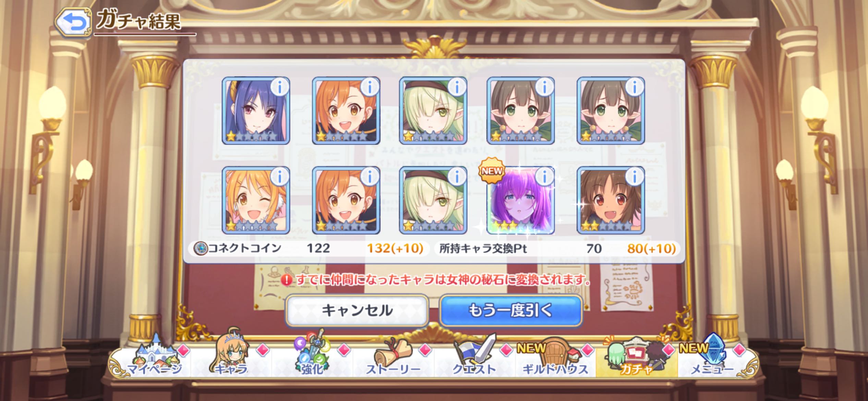Image resolution: width=868 pixels, height=401 pixels.
Task: Select the blue-haired character portrait
Action: (x=256, y=110)
